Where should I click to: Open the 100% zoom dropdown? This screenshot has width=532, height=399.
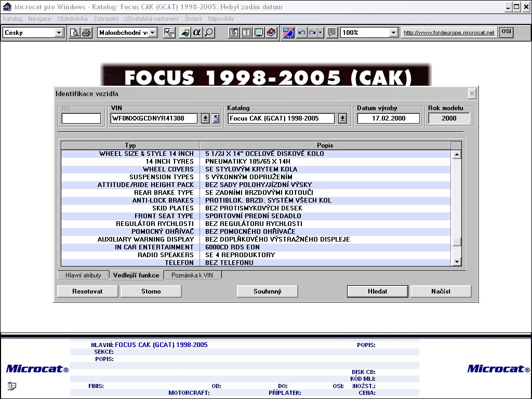point(393,33)
